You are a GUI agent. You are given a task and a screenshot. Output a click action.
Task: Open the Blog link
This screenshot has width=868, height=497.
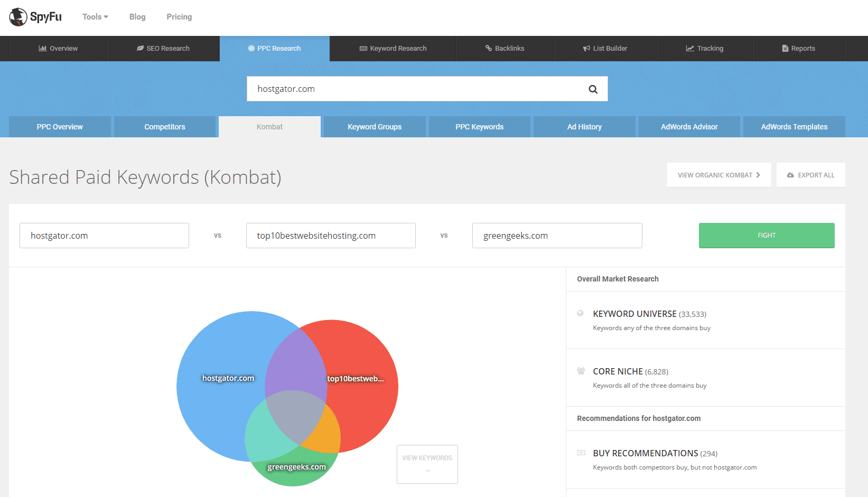pyautogui.click(x=137, y=17)
